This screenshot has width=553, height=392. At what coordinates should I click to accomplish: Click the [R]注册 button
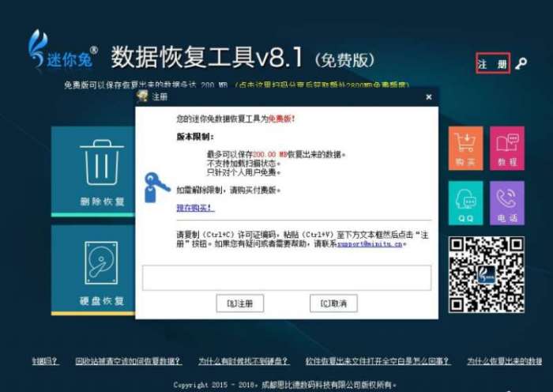tap(240, 303)
